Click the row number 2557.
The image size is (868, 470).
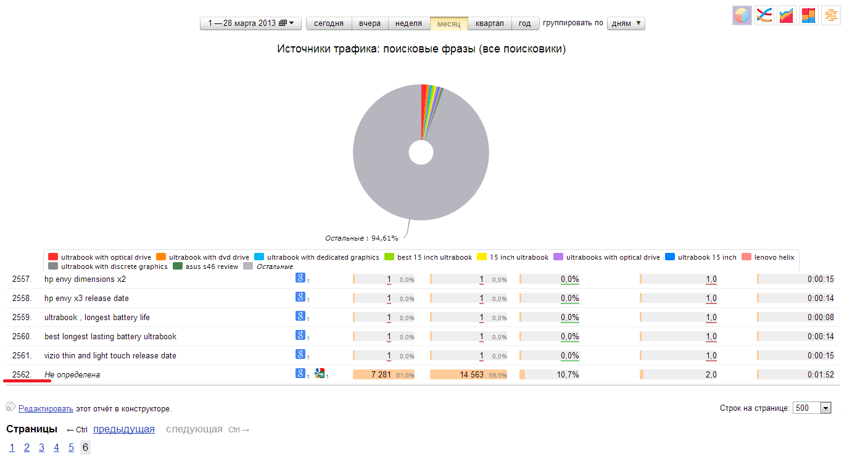tap(21, 279)
